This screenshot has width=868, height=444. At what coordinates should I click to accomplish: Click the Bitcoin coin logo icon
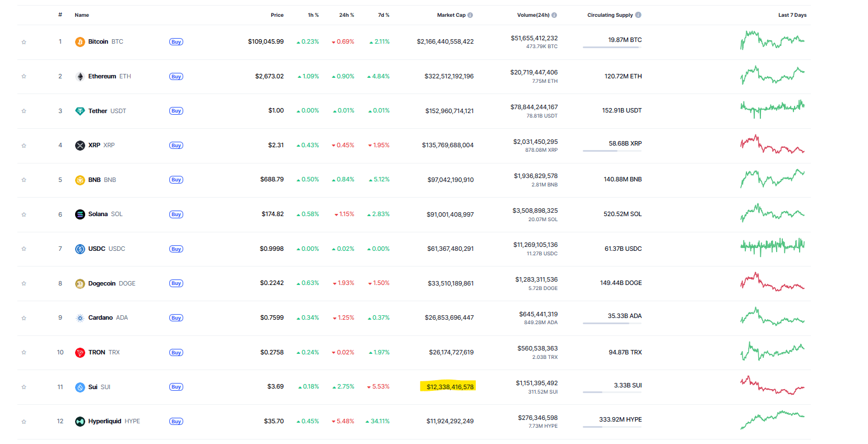tap(80, 42)
